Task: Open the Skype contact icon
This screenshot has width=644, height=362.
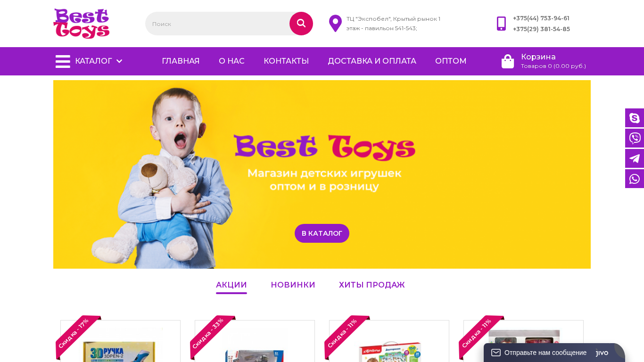Action: tap(635, 118)
